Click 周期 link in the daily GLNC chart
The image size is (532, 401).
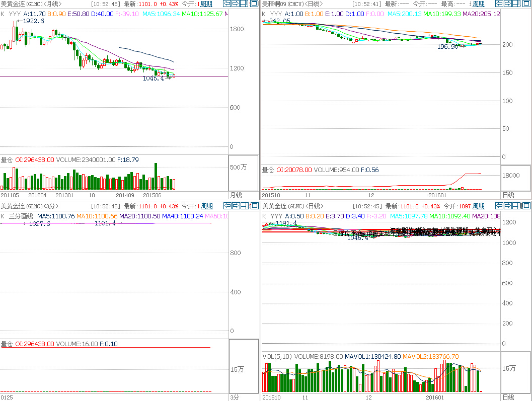pos(479,206)
